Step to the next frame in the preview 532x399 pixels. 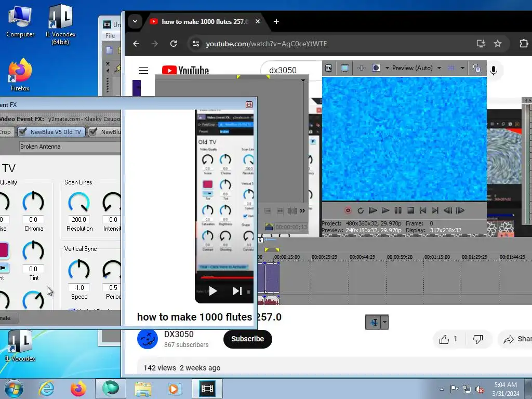pyautogui.click(x=460, y=210)
